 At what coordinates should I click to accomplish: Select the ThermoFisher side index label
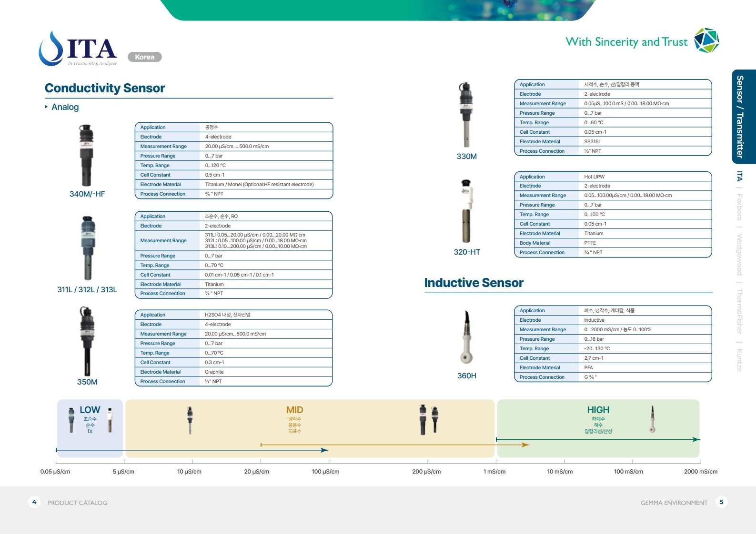click(x=739, y=311)
